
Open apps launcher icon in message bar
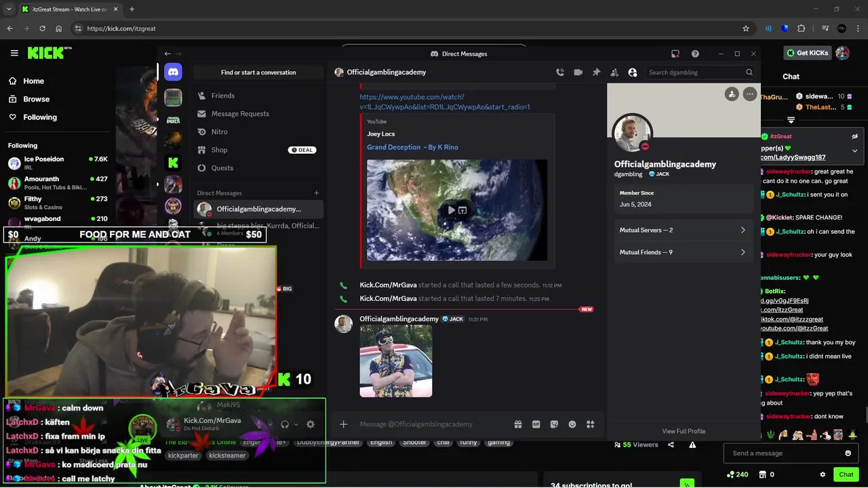[591, 424]
